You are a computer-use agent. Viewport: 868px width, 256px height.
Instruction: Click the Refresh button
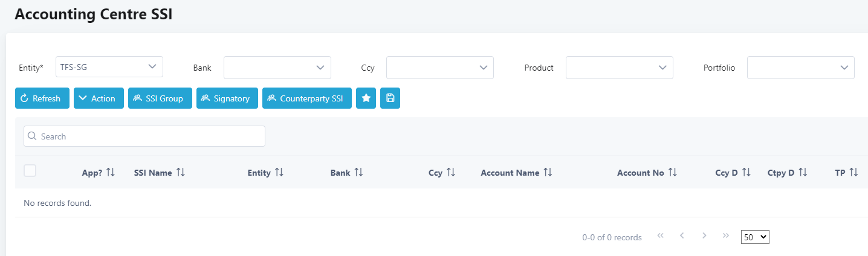[42, 98]
